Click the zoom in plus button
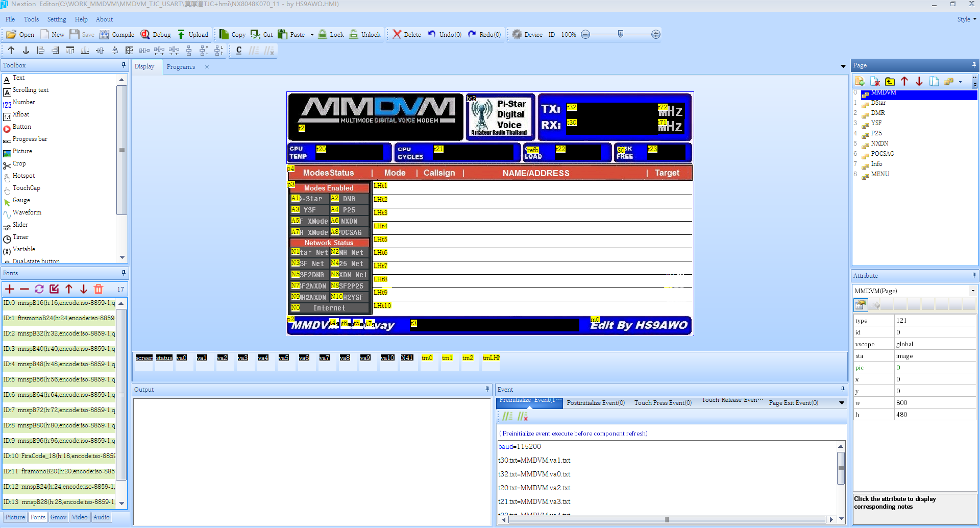This screenshot has height=528, width=980. coord(656,34)
